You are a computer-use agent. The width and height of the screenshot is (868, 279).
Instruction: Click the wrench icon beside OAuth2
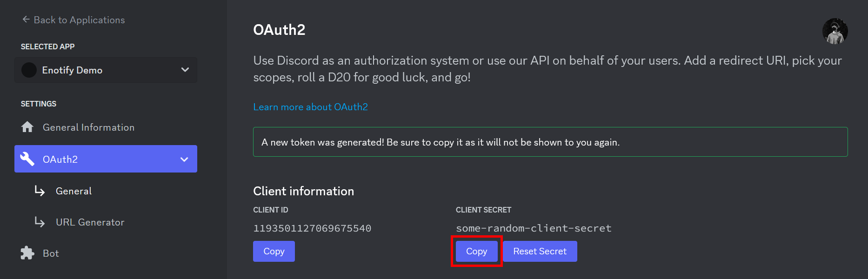[27, 159]
